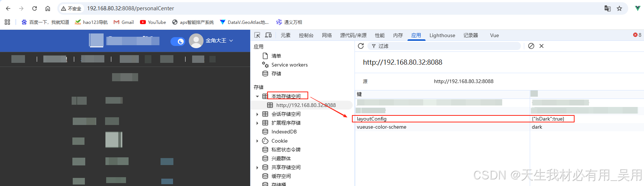
Task: Select 会话存储空间 in the tree
Action: [286, 114]
